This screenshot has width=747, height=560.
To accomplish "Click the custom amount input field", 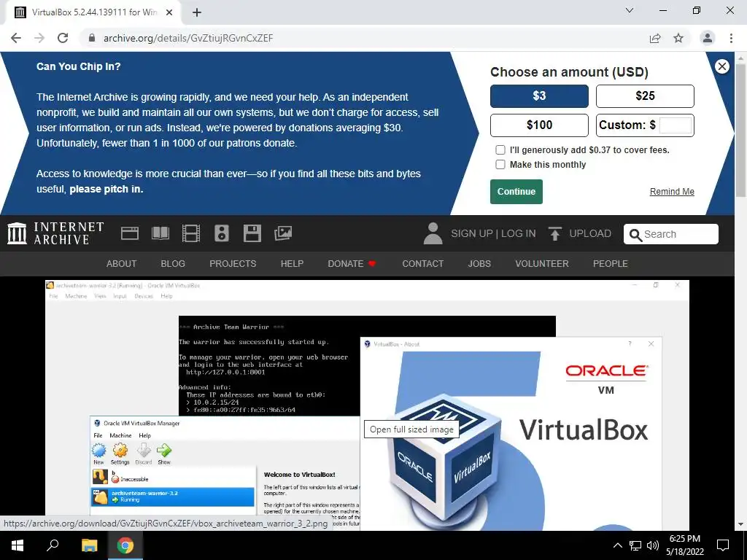I will (x=675, y=125).
